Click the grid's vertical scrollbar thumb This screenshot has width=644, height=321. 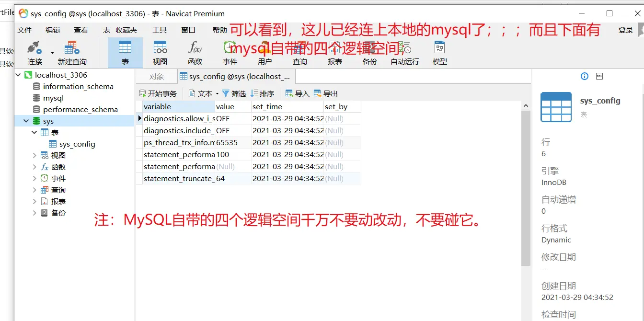(x=526, y=188)
